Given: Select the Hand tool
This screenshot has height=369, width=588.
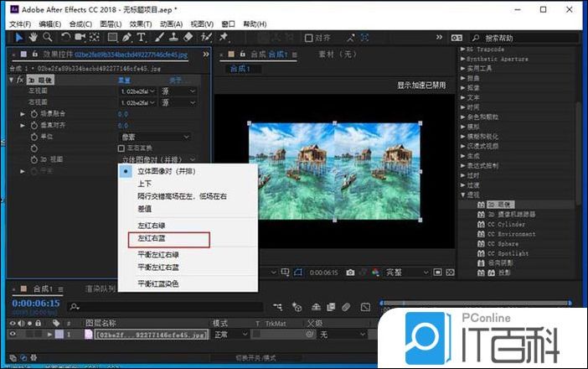Looking at the screenshot, I should (x=31, y=38).
